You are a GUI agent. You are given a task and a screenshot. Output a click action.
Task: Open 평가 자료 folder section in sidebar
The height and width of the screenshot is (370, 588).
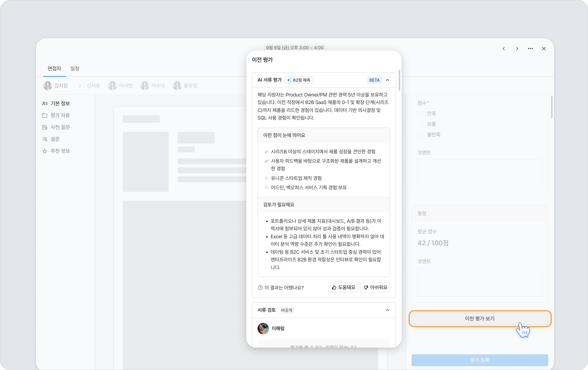(x=56, y=115)
